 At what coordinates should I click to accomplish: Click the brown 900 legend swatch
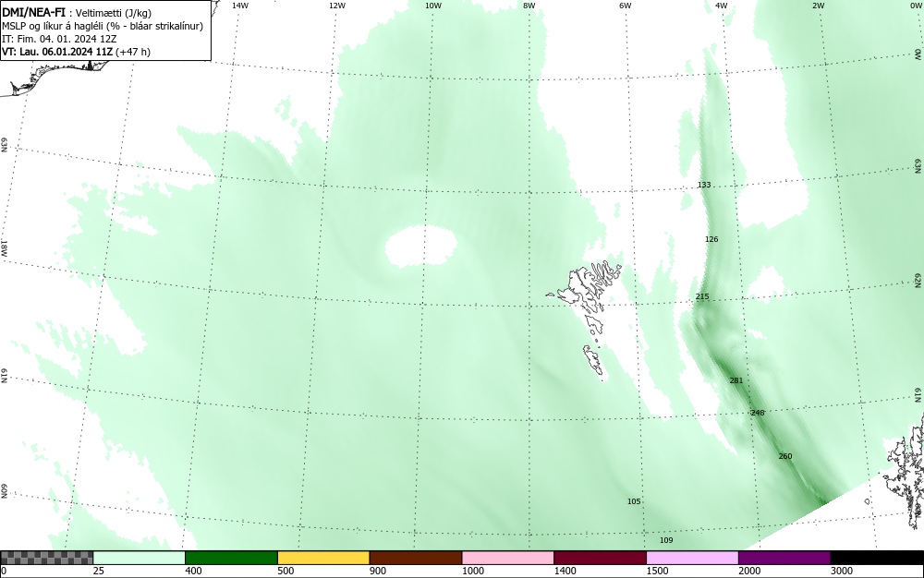[416, 558]
